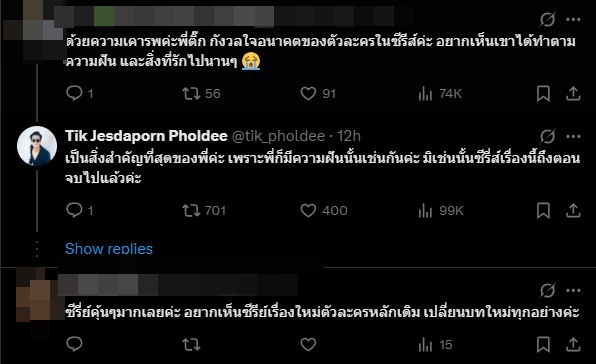Reply to Tik Jesdaporn Pholdee's tweet
The height and width of the screenshot is (364, 596).
[79, 210]
